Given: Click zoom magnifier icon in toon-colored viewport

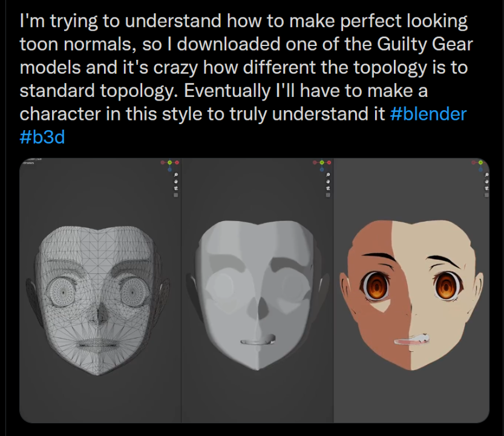Looking at the screenshot, I should [x=486, y=175].
